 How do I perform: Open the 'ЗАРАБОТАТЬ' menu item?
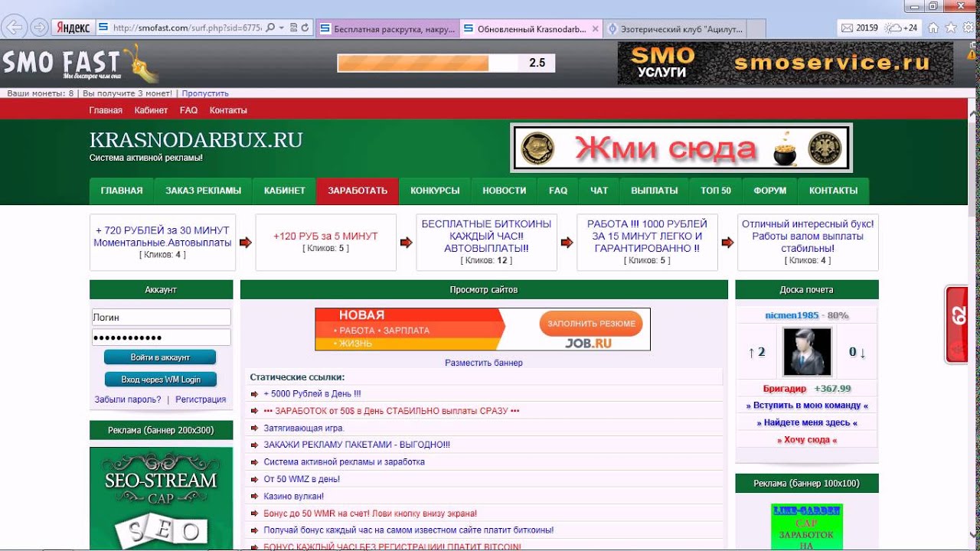(358, 191)
